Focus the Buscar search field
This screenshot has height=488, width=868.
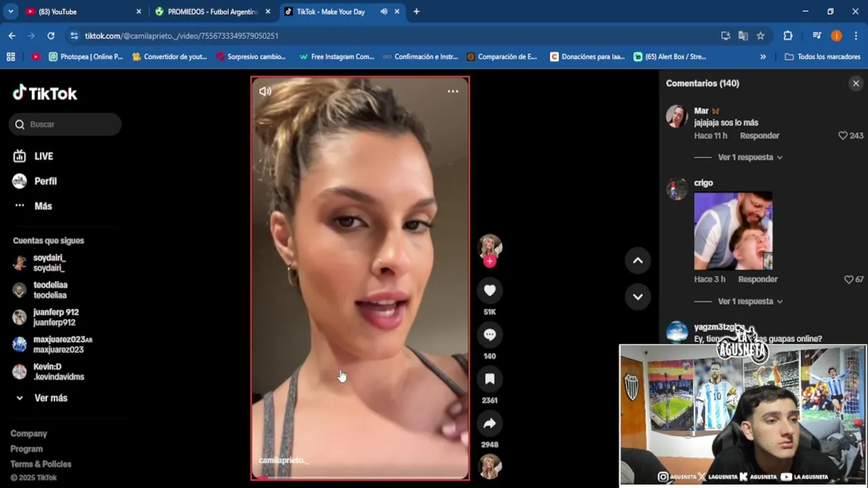coord(65,124)
